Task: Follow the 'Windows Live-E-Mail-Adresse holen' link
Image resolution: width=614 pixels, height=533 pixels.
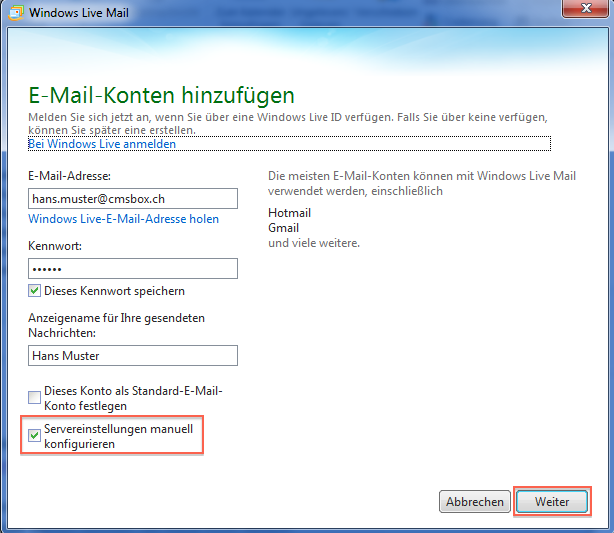Action: tap(123, 219)
